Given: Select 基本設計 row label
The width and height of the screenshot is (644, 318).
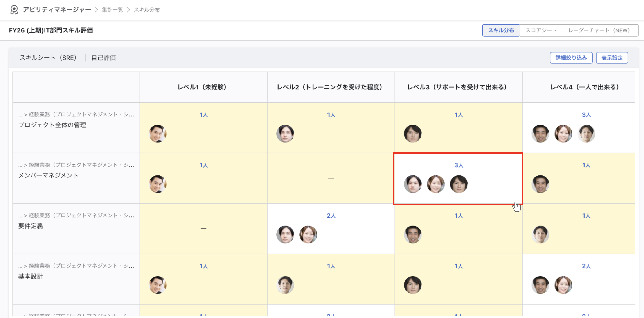Looking at the screenshot, I should [31, 276].
